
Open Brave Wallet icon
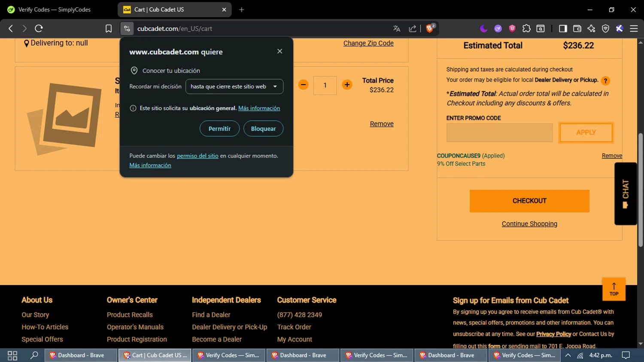coord(577,28)
